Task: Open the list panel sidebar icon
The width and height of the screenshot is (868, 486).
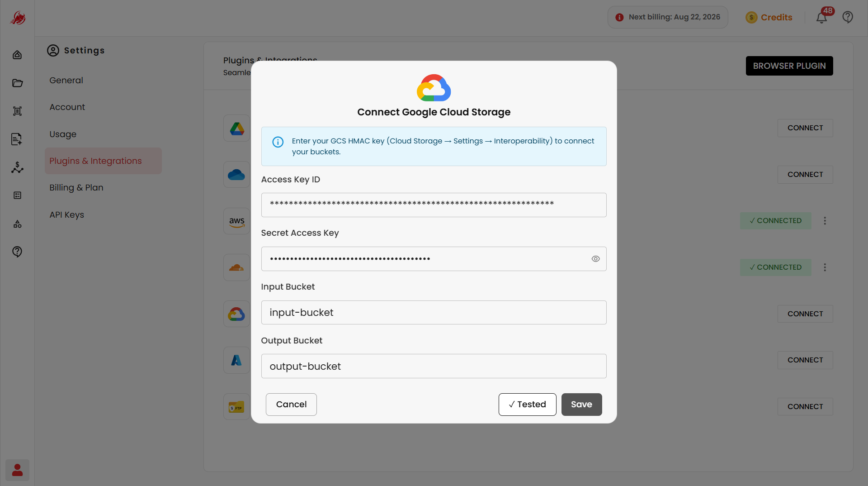Action: pyautogui.click(x=17, y=195)
